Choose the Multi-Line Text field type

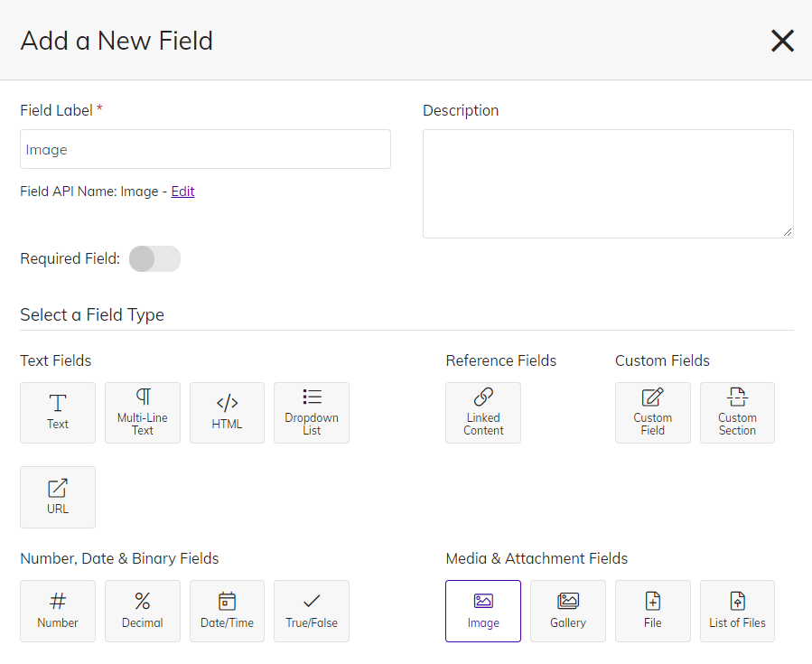coord(143,413)
